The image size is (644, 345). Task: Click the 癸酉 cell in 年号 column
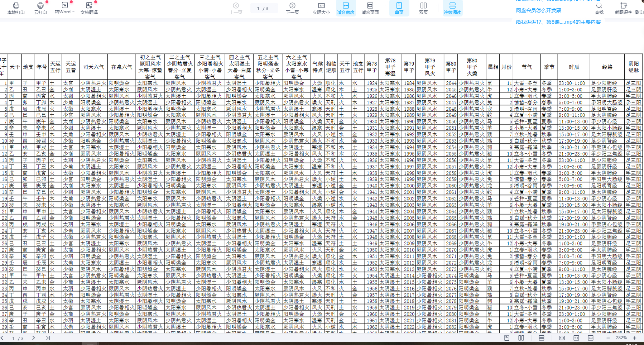[42, 141]
